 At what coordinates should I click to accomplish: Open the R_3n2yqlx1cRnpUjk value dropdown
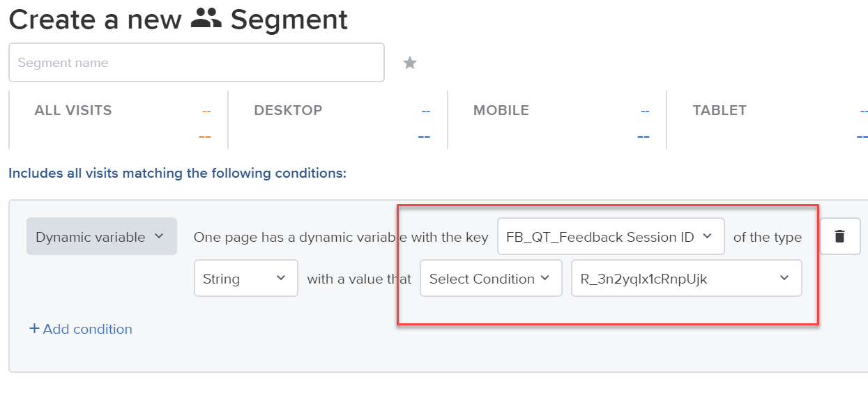pyautogui.click(x=686, y=278)
